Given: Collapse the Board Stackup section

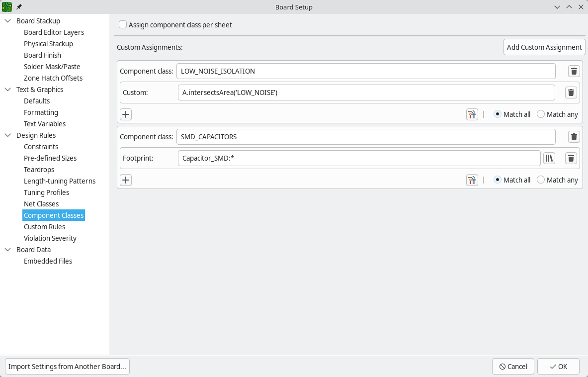Looking at the screenshot, I should [7, 20].
